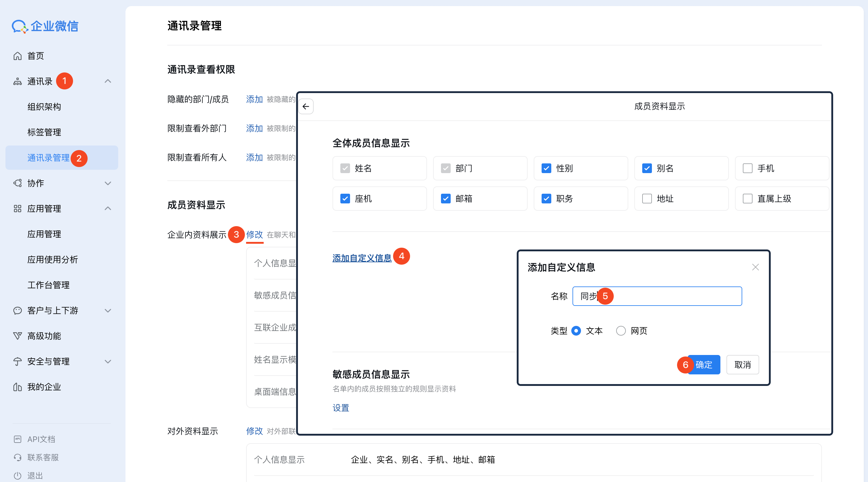This screenshot has height=482, width=868.
Task: Click the 退出 power icon
Action: pos(18,475)
